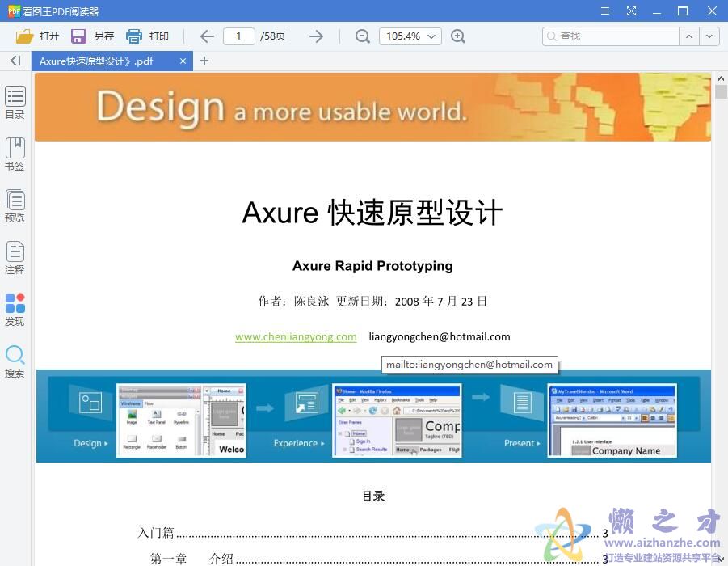Click the 第一章 介绍 contents entry
This screenshot has width=728, height=566.
pyautogui.click(x=379, y=558)
